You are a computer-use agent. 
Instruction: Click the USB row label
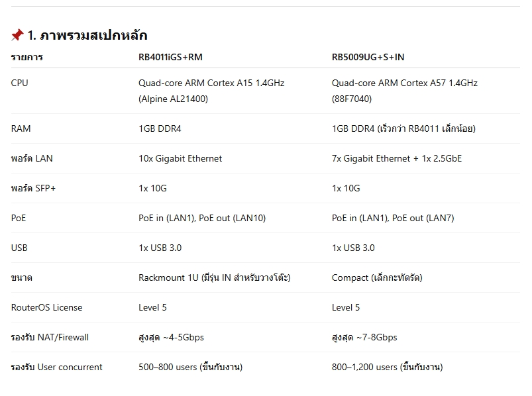[x=19, y=248]
